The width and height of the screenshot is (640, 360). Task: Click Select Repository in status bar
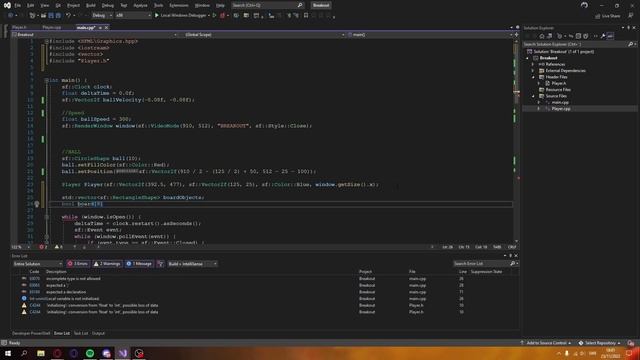pos(600,343)
